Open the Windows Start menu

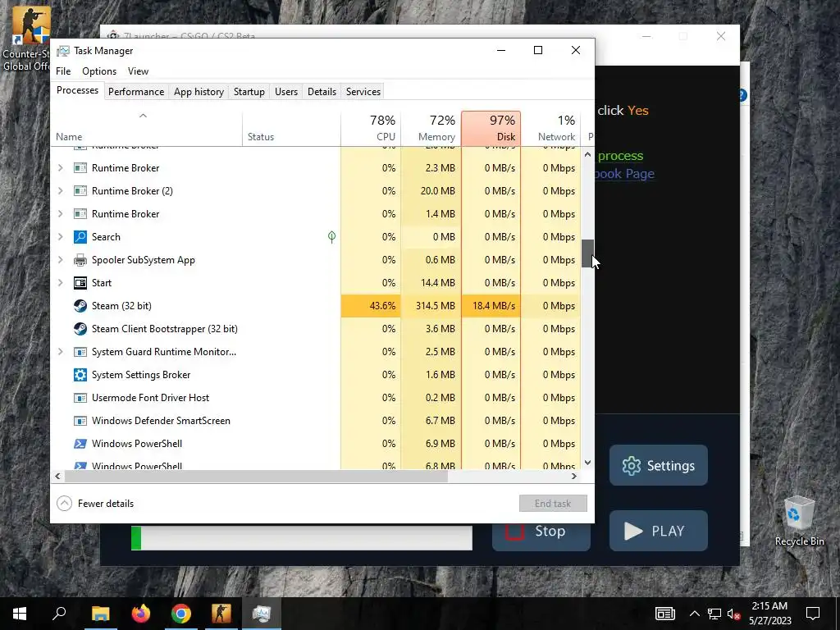pos(20,614)
